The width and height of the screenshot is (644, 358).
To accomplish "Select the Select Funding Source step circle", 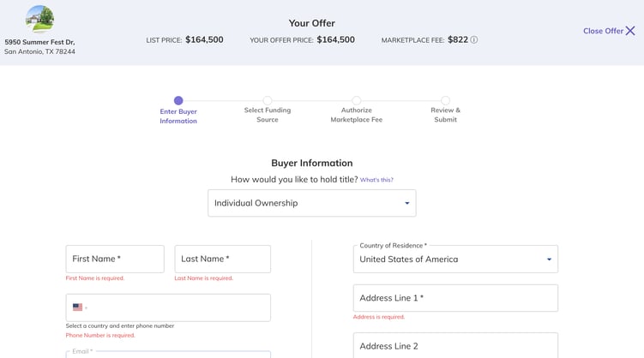I will tap(268, 100).
